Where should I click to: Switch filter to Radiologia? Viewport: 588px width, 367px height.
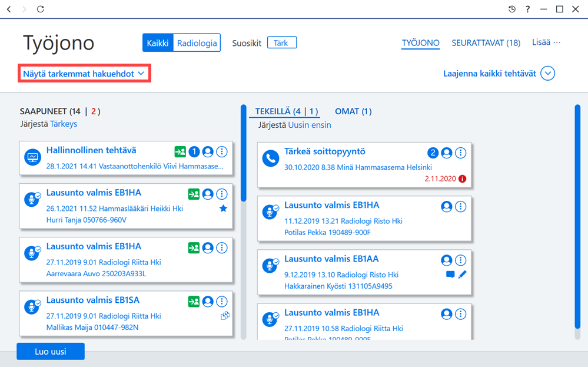(197, 43)
